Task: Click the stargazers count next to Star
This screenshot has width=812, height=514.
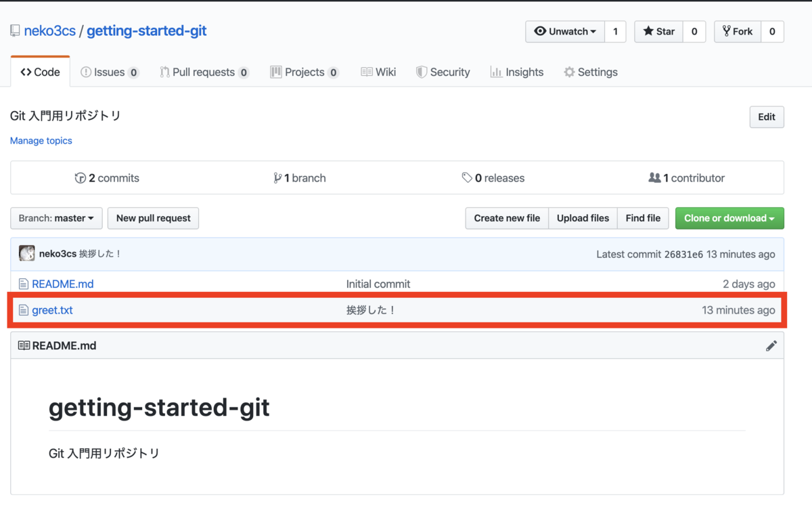Action: [x=694, y=31]
